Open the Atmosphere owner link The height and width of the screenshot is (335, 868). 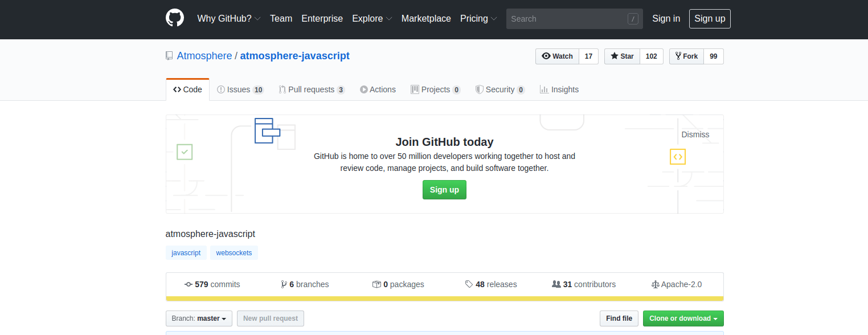[204, 56]
